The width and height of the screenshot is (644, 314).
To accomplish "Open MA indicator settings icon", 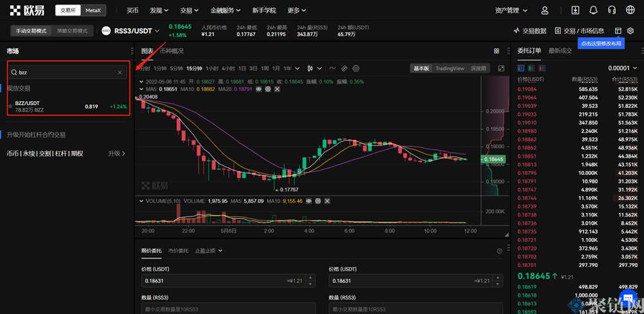I will coord(268,89).
